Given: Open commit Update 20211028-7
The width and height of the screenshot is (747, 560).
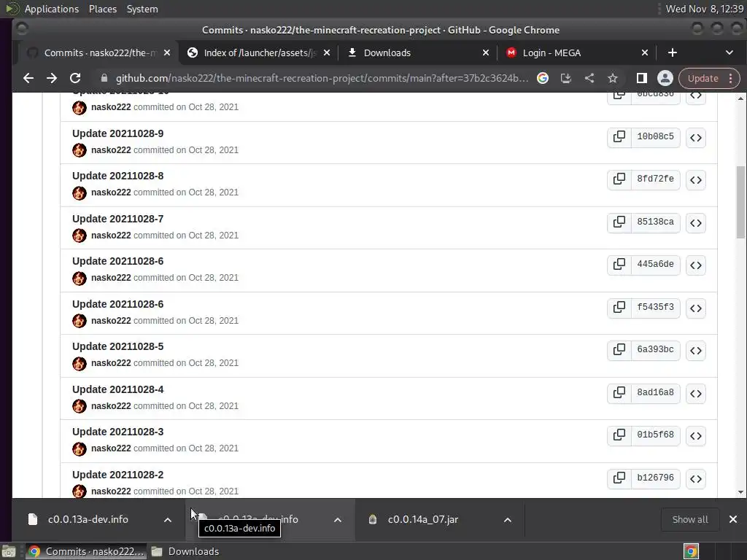Looking at the screenshot, I should tap(117, 219).
